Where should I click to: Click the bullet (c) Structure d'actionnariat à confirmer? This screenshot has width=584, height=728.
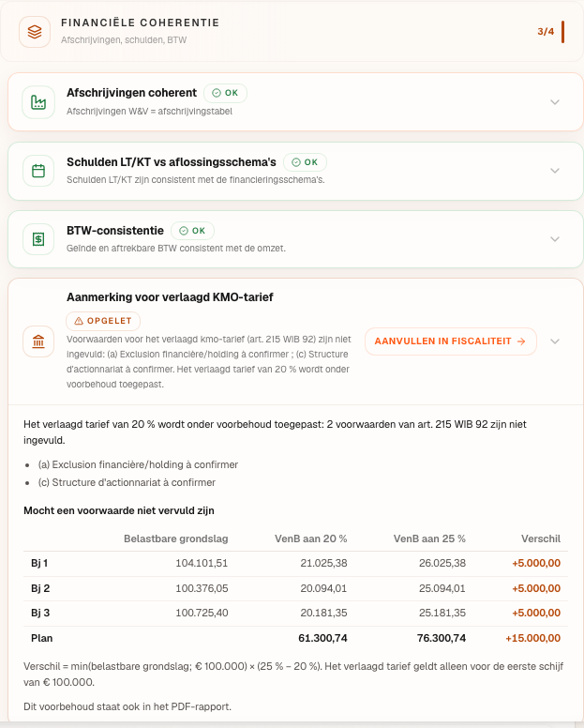coord(127,483)
